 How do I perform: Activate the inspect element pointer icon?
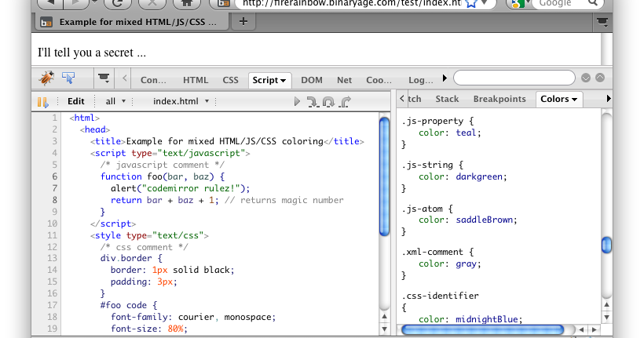68,78
